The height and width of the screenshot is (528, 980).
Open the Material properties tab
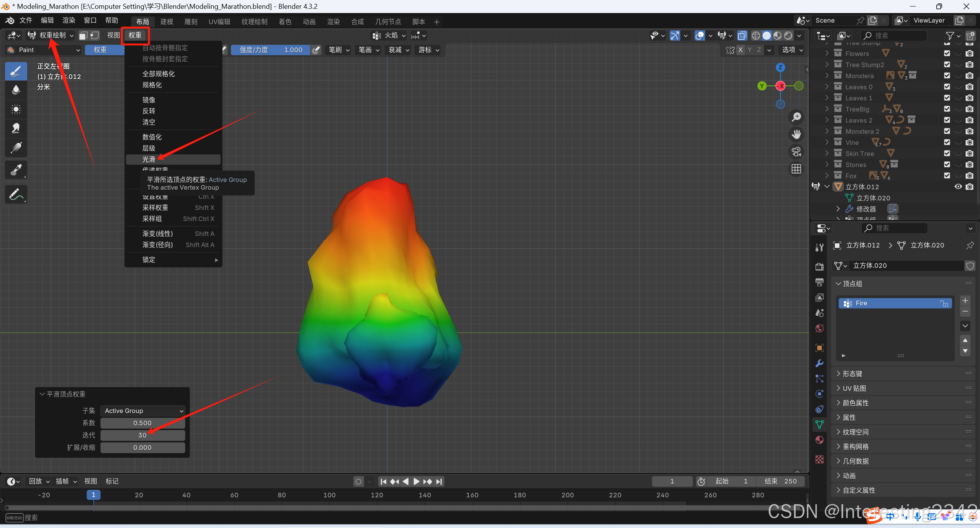pyautogui.click(x=819, y=440)
